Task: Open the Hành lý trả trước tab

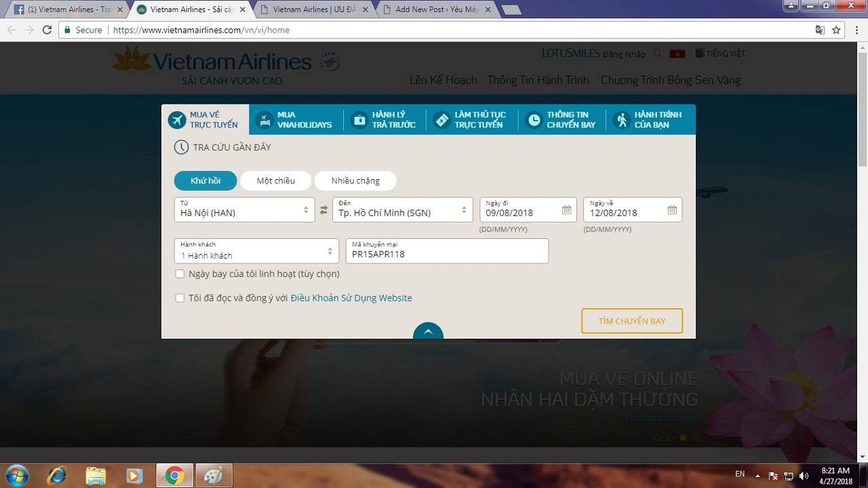Action: [x=384, y=120]
